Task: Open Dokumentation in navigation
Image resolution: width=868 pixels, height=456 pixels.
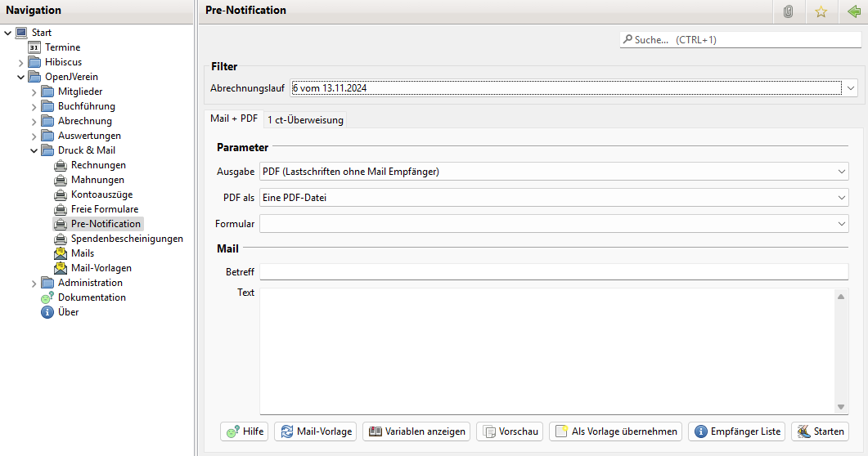Action: [92, 297]
